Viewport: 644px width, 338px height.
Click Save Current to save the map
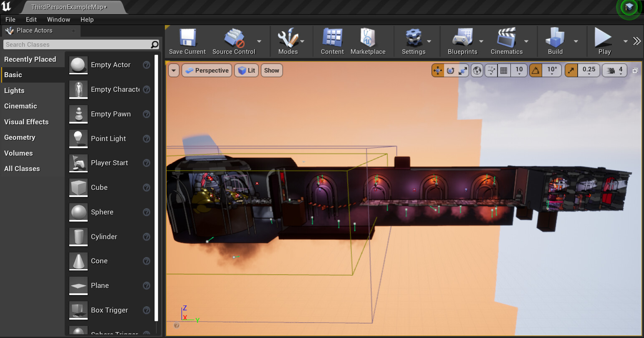187,41
